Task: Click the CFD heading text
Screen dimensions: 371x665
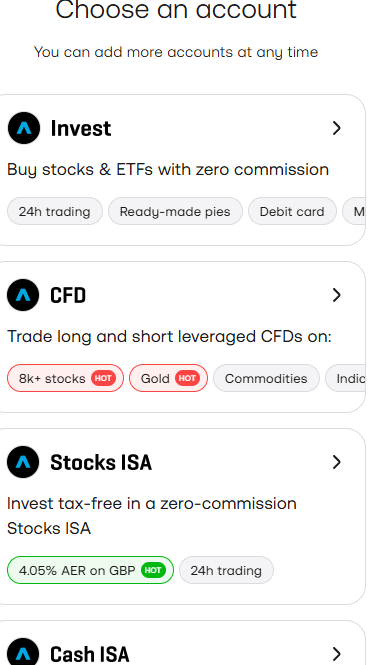Action: (68, 295)
